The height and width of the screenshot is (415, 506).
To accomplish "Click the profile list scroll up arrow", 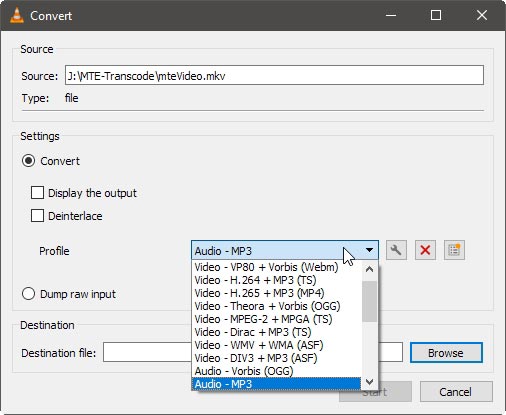I will pos(369,269).
